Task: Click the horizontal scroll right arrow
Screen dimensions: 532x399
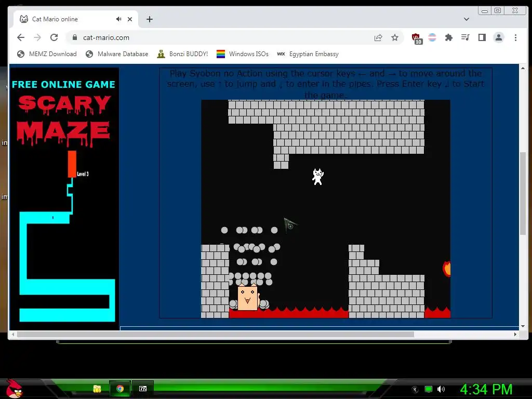Action: pos(515,334)
